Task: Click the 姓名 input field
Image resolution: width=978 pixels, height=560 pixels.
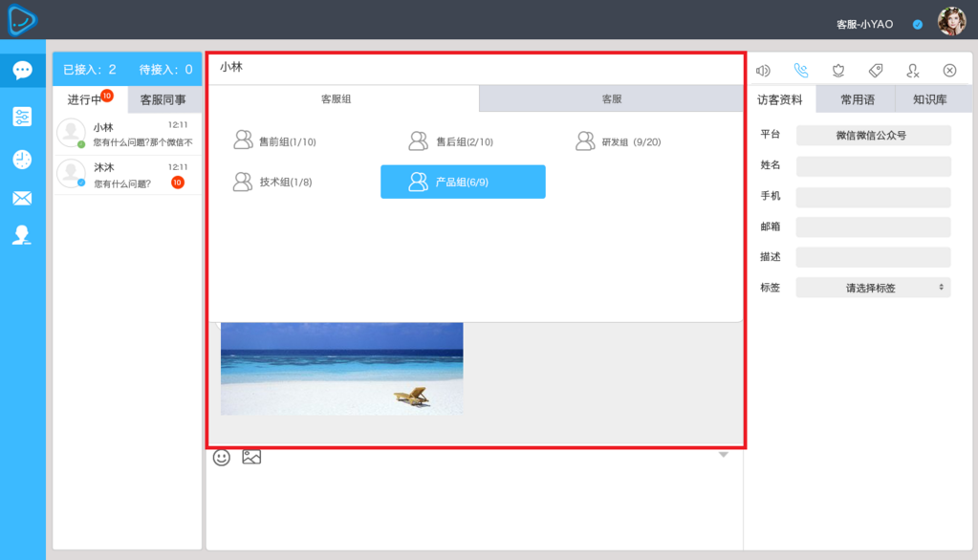Action: tap(873, 166)
